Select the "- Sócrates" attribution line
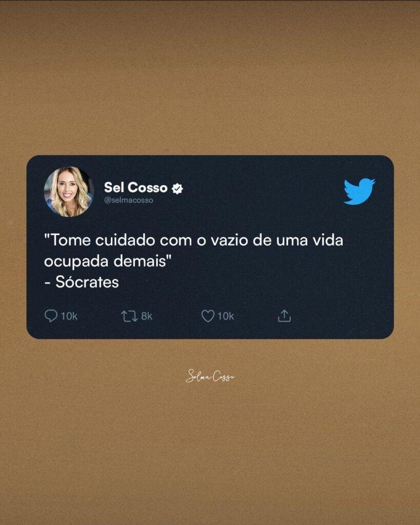Screen dimensions: 420x525 tap(82, 282)
